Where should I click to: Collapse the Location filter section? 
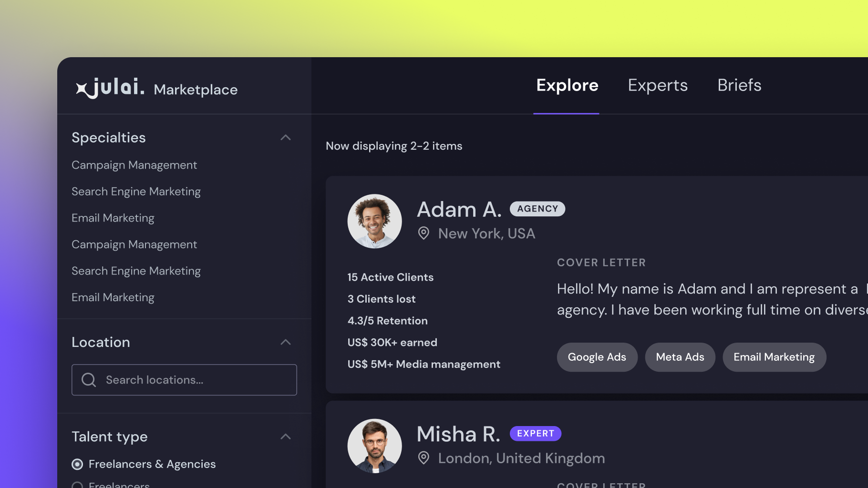(x=286, y=342)
